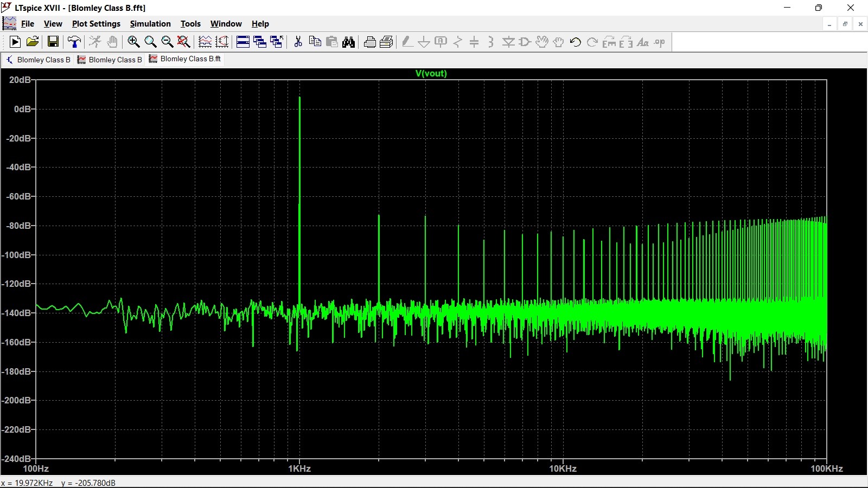Click the Pan magnifier icon

[x=150, y=42]
